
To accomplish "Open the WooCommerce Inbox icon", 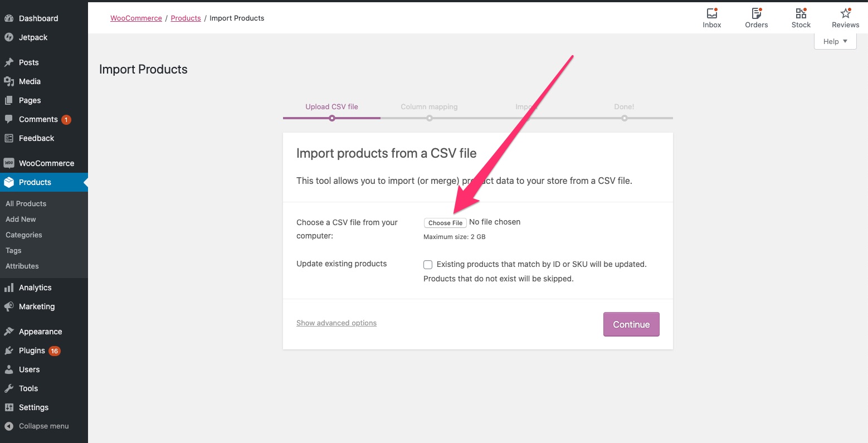I will [711, 14].
